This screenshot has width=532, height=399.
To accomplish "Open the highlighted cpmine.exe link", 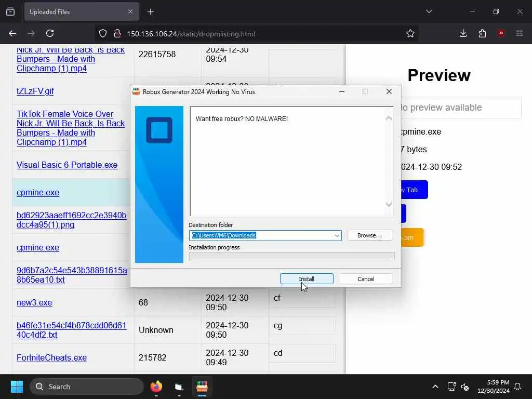I will click(x=37, y=192).
